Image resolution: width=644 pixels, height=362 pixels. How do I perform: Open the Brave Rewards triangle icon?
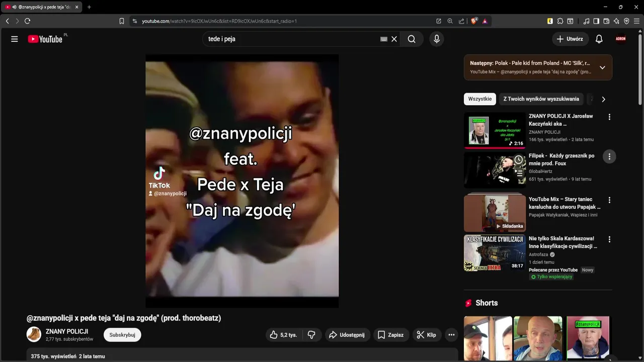485,21
